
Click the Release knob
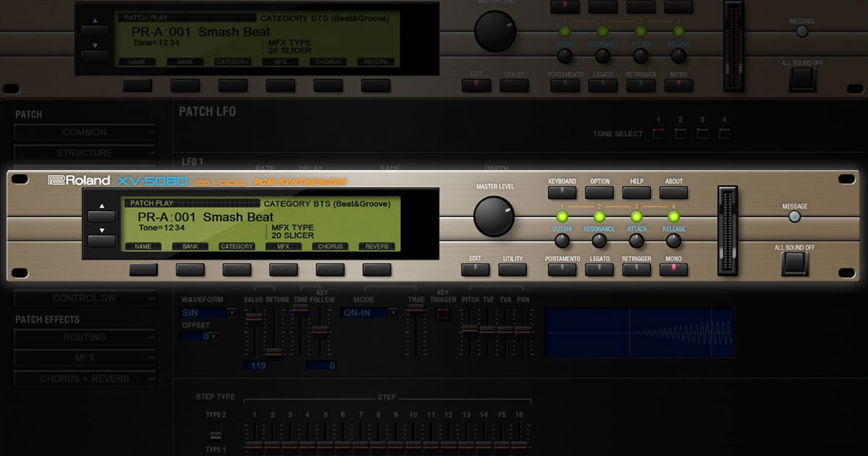673,241
